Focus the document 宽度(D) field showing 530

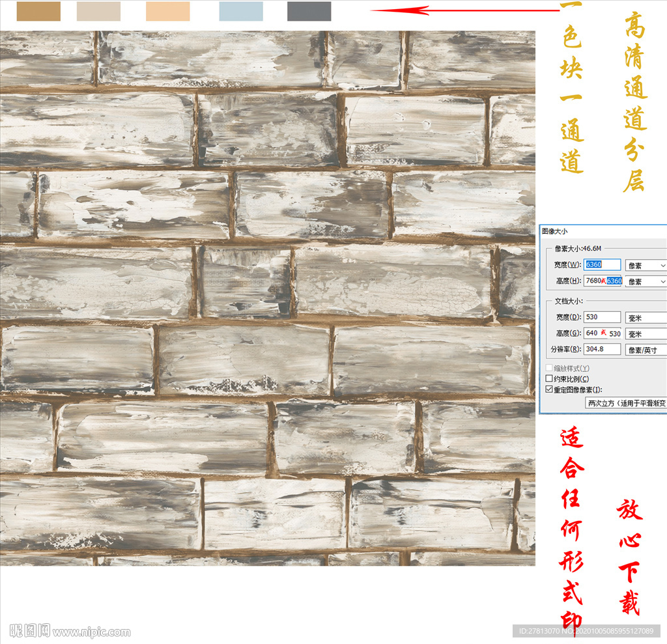pyautogui.click(x=602, y=317)
